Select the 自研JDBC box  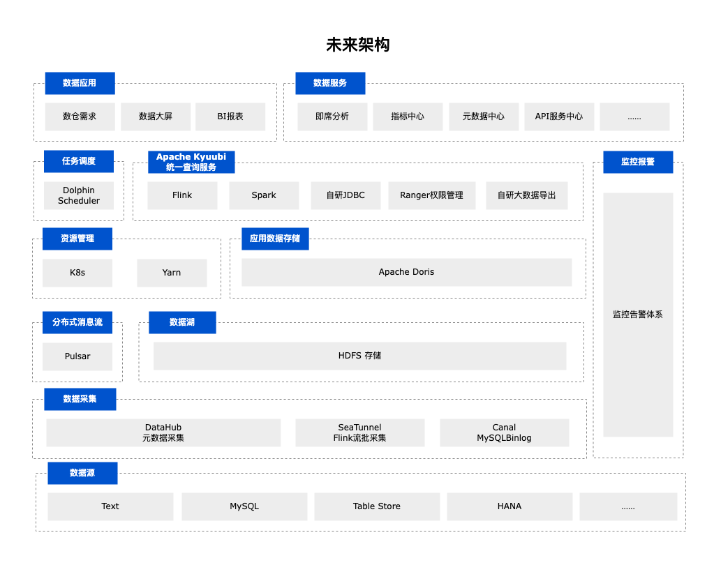pyautogui.click(x=345, y=195)
